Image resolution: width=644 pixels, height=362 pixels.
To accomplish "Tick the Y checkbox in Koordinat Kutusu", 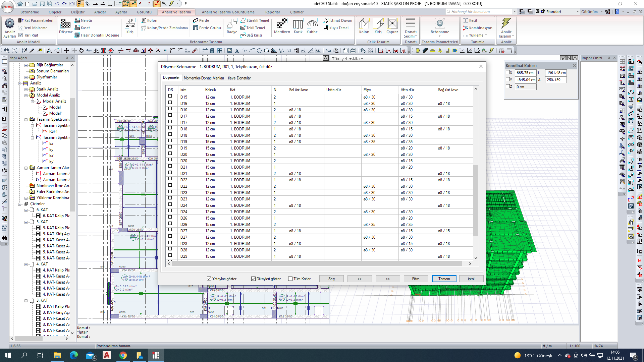I will click(508, 79).
